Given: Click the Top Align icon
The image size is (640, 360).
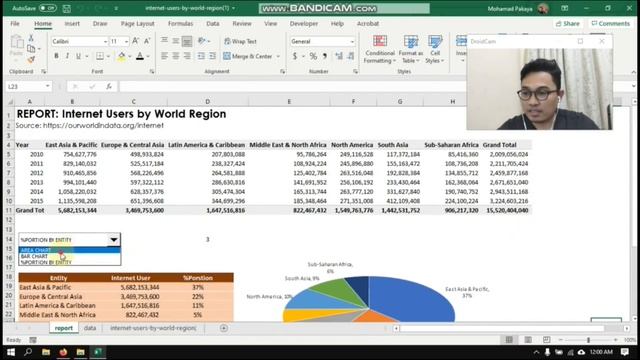Looking at the screenshot, I should click(164, 40).
